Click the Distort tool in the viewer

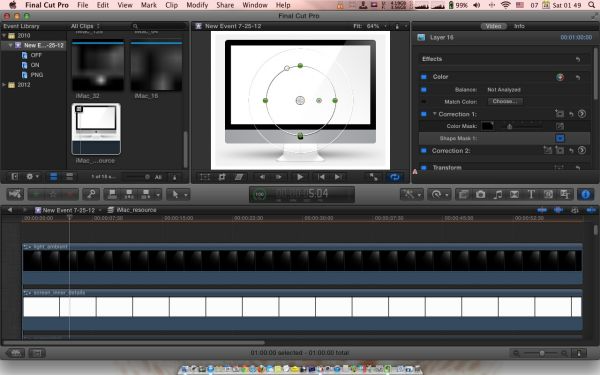coord(239,177)
